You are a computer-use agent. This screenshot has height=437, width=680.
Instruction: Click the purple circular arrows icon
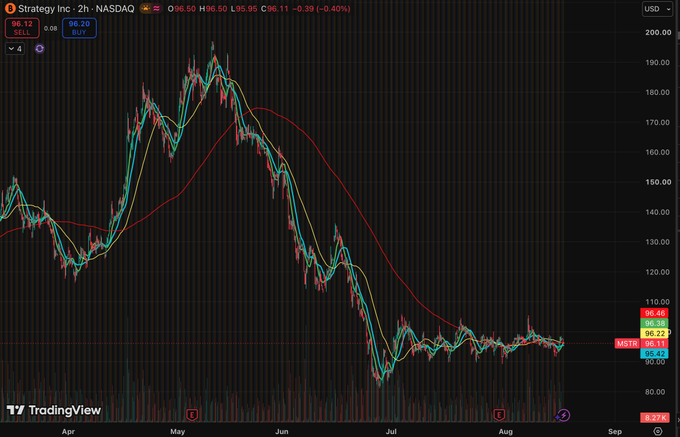[x=39, y=49]
